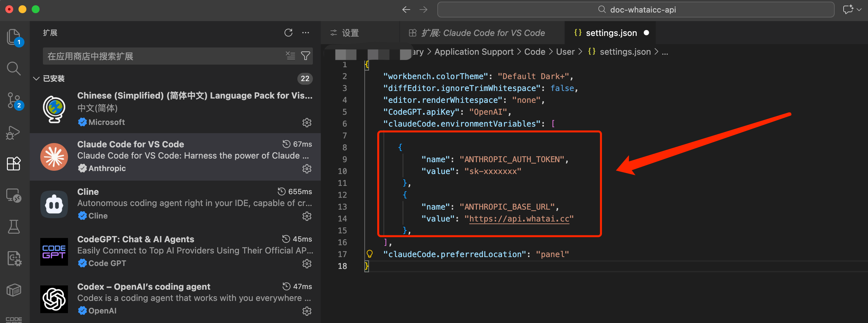This screenshot has width=868, height=323.
Task: Select the Chinese Language Pack globe icon
Action: point(54,109)
